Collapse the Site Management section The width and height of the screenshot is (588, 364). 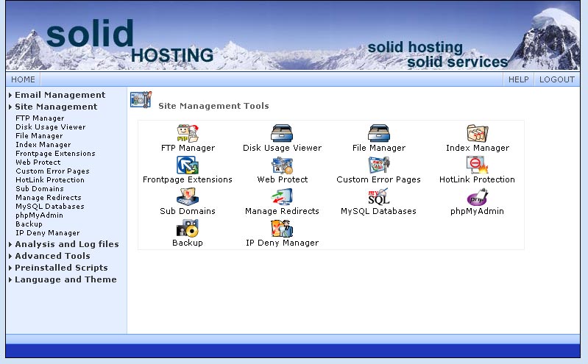pos(56,107)
